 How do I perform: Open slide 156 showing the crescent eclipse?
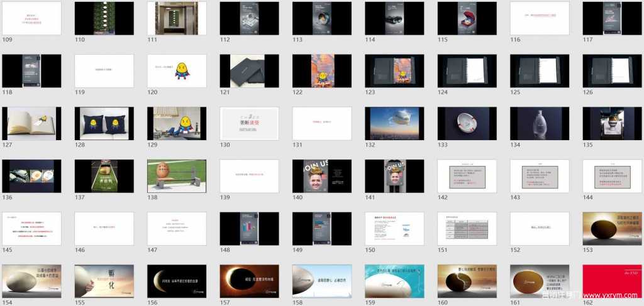coord(177,281)
